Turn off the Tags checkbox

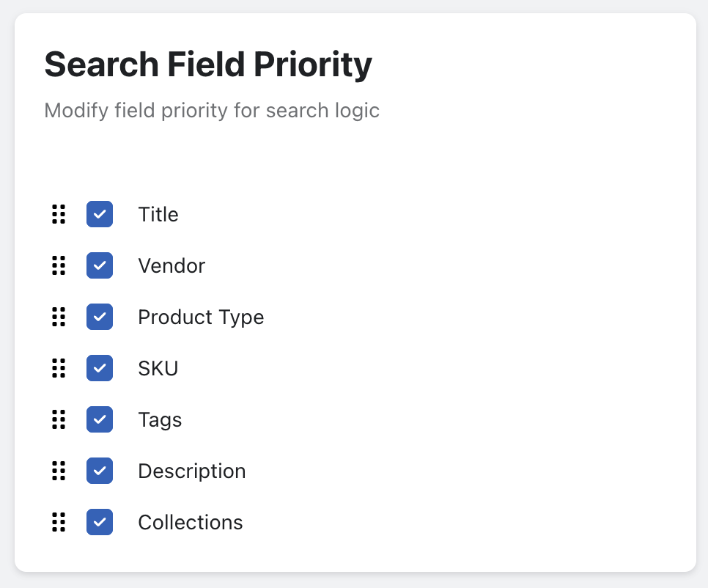coord(100,419)
